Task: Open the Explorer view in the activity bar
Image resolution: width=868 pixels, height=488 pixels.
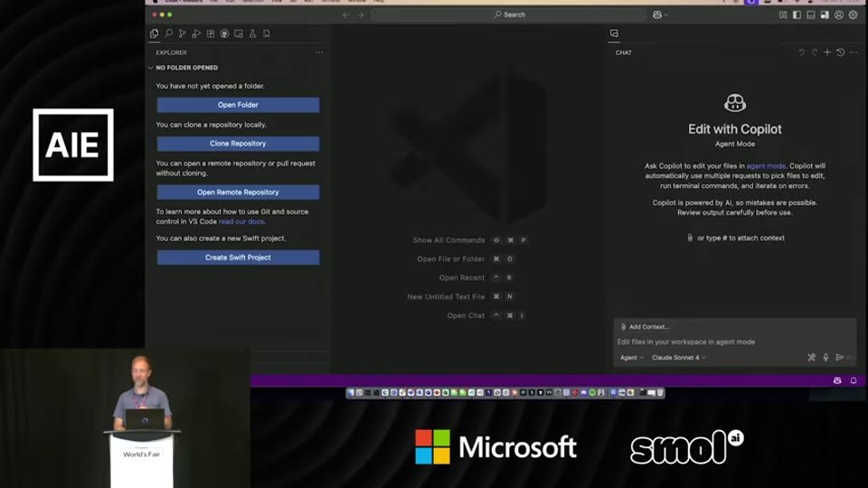Action: click(155, 33)
